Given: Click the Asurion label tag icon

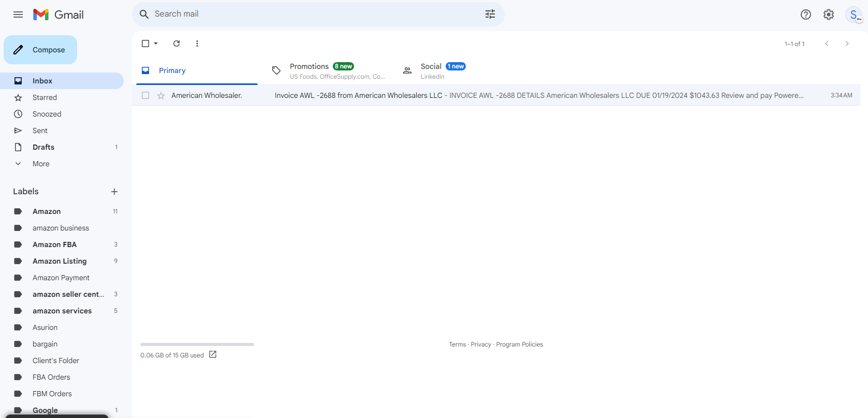Looking at the screenshot, I should click(18, 327).
